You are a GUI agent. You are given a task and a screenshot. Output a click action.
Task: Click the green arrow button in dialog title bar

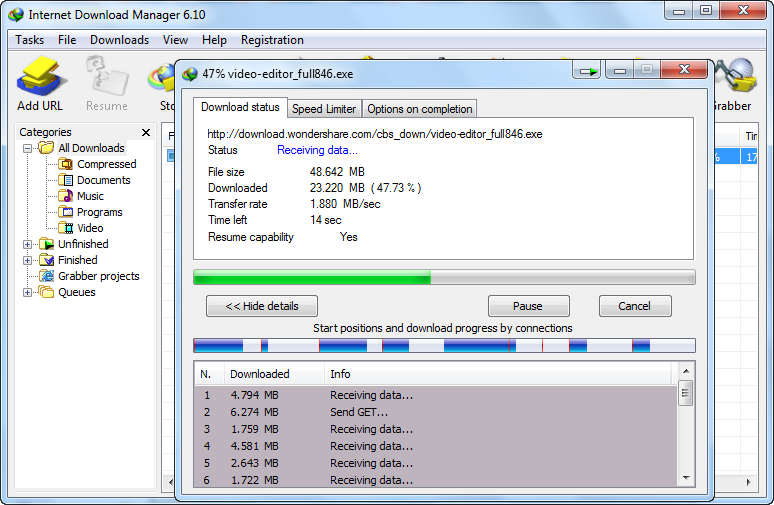(587, 72)
